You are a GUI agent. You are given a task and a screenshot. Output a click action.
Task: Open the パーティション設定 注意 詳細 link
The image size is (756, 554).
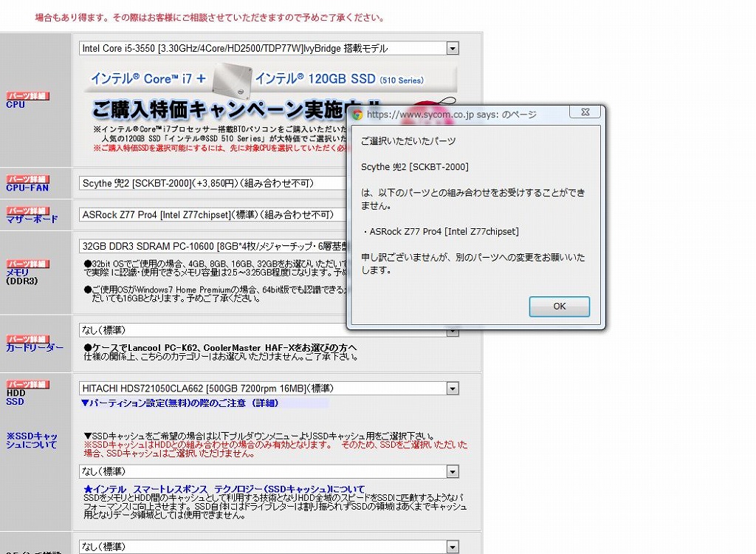coord(180,403)
